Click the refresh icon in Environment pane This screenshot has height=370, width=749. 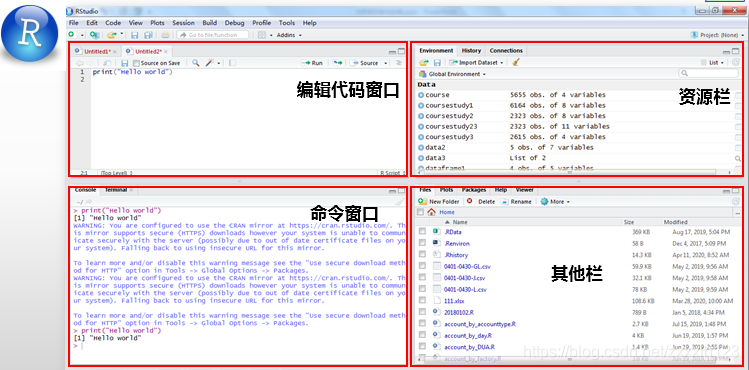[x=736, y=63]
